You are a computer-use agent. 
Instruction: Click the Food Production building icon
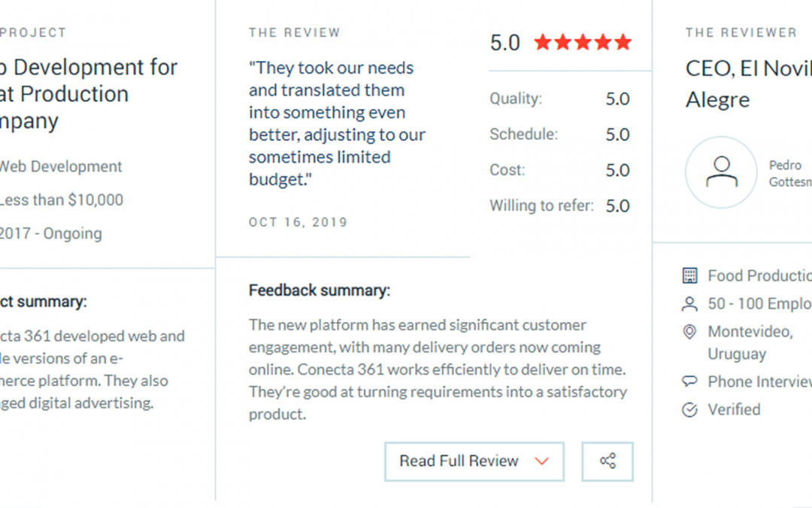(689, 276)
